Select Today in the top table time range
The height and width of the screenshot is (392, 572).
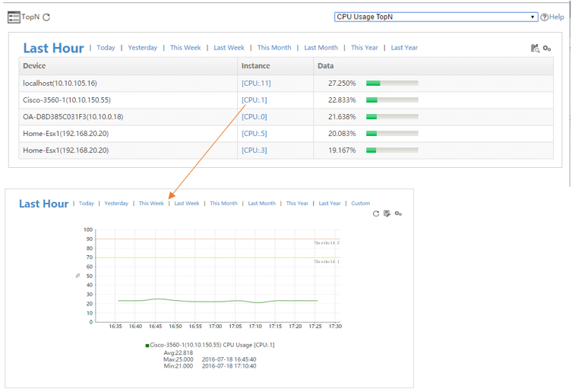click(x=106, y=48)
